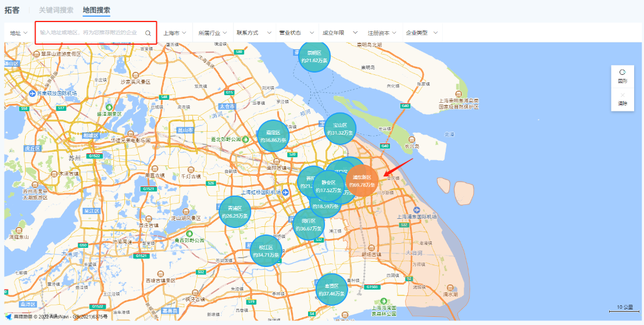Click the 苏南硕放国际机场 airport icon
Image resolution: width=644 pixels, height=325 pixels.
(33, 93)
